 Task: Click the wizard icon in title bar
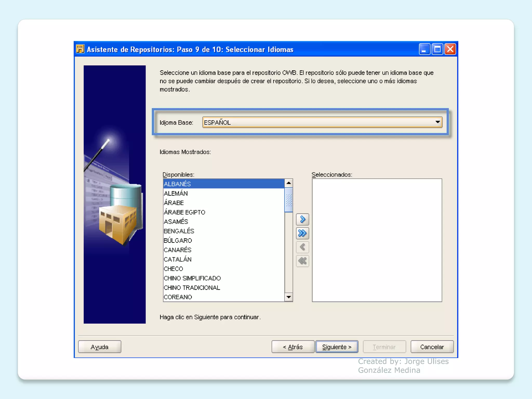coord(80,49)
